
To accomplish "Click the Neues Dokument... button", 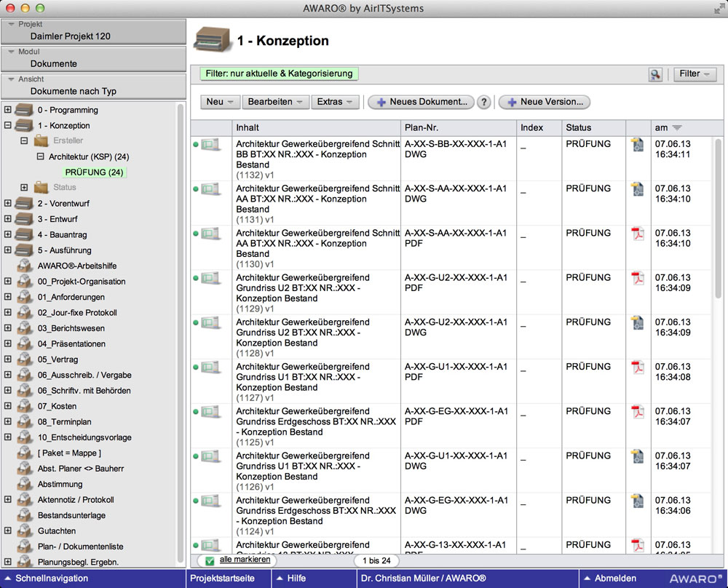I will [x=421, y=103].
